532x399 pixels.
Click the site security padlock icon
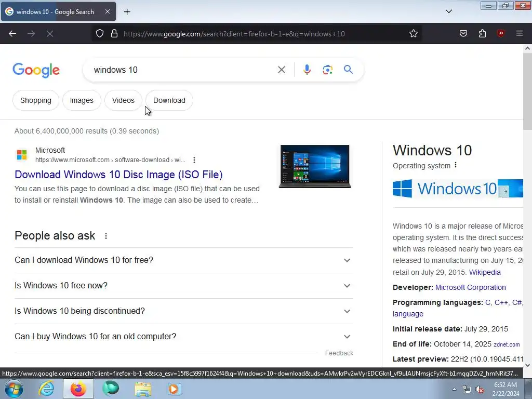click(114, 34)
